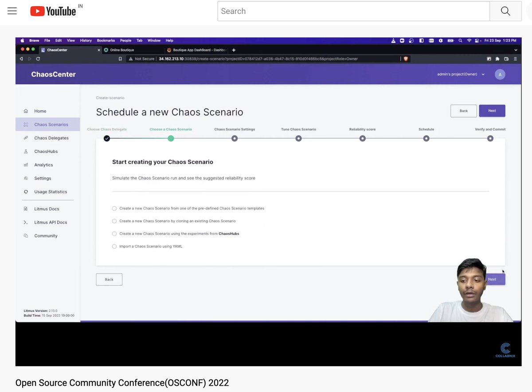Select pre-defined Chaos Scenario templates radio option
The image size is (532, 392).
[114, 208]
